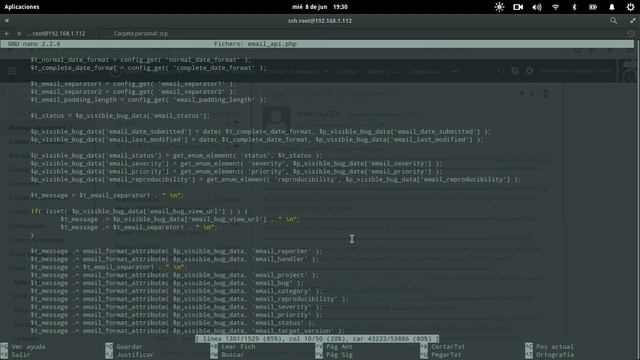
Task: Click the 'email_target_version' format attribute line
Action: click(x=187, y=331)
